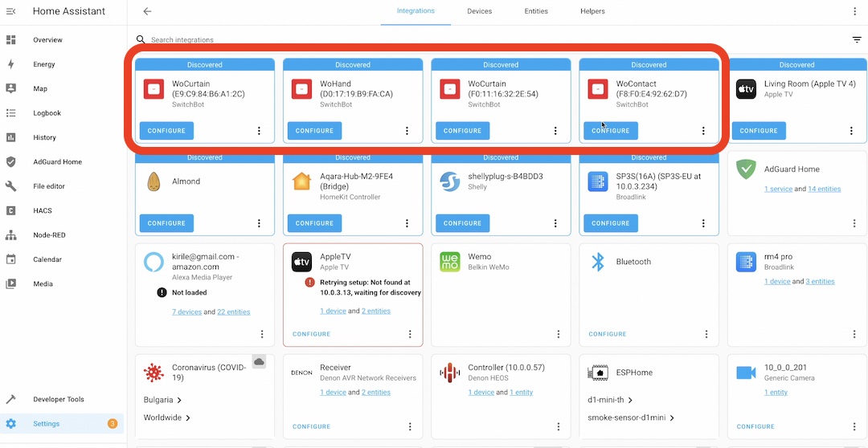Open rm4 pro 3 entities link
This screenshot has width=868, height=448.
pyautogui.click(x=820, y=282)
